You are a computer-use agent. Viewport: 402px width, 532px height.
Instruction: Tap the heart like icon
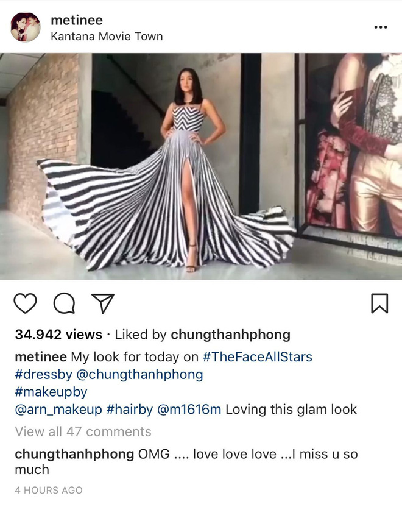(x=25, y=303)
